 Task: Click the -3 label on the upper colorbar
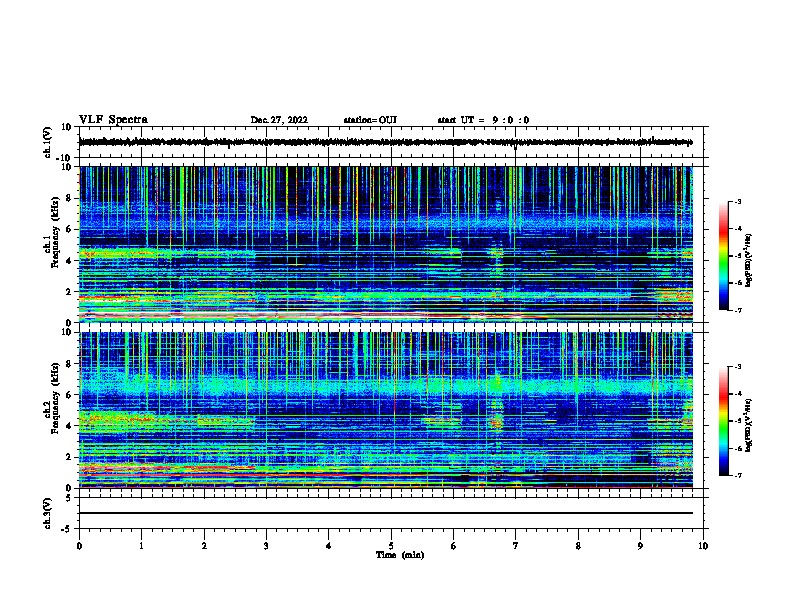(x=737, y=202)
